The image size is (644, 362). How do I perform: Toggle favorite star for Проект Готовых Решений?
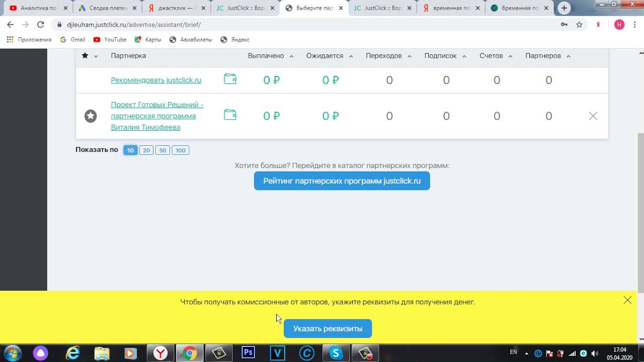pyautogui.click(x=91, y=116)
